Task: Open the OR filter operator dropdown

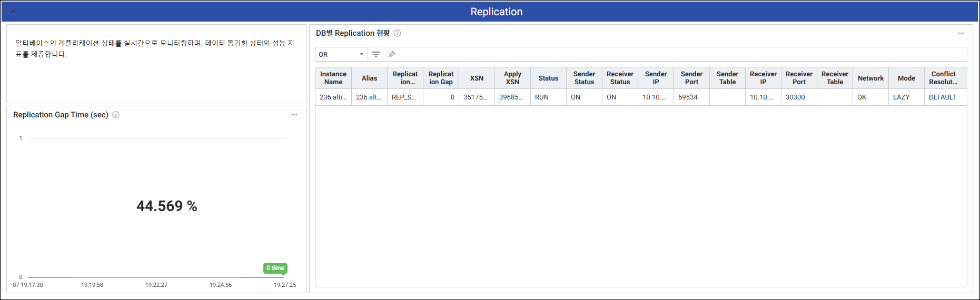Action: click(341, 54)
